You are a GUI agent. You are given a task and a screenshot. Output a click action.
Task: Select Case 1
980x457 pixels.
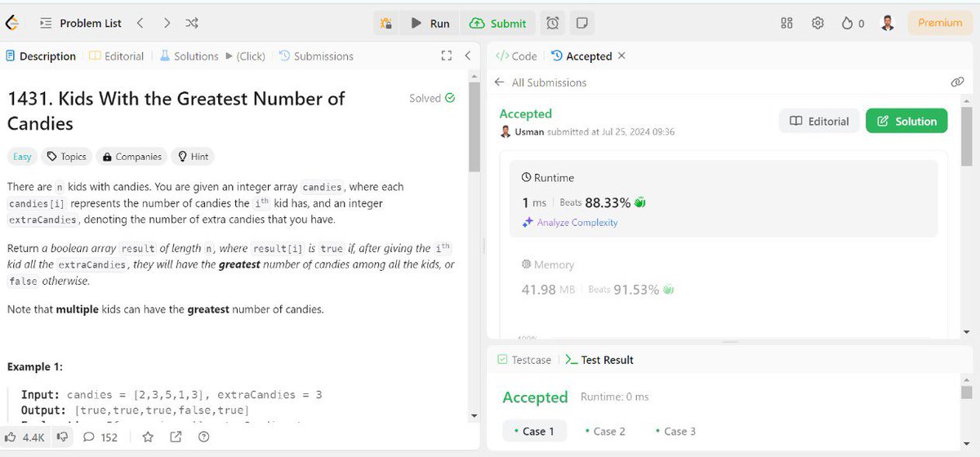[x=533, y=432]
